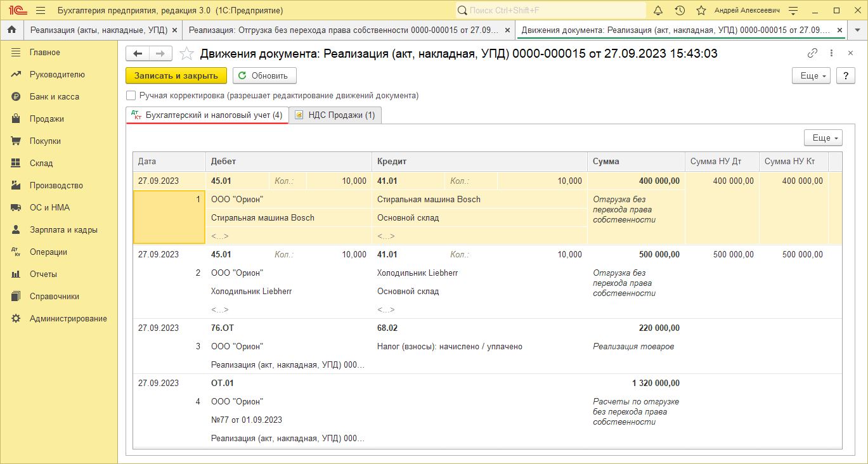
Task: Close the Движения документа tab
Action: click(840, 30)
